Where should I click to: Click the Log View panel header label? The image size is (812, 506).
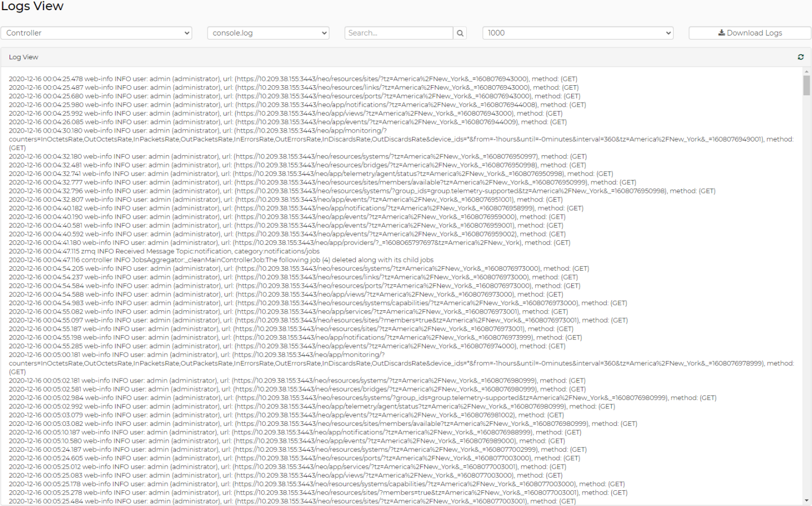click(24, 57)
